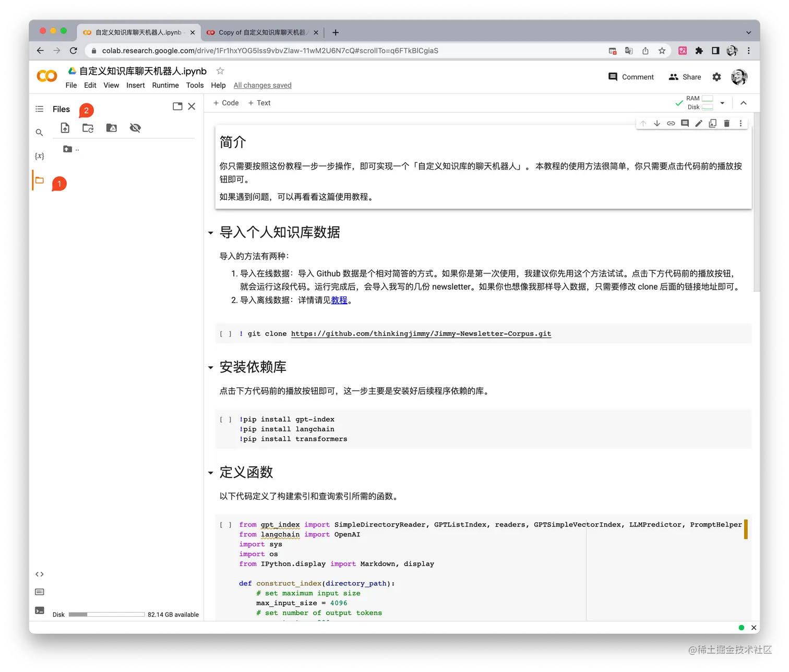Screen dimensions: 789x672
Task: Click the RAM and Disk usage indicator
Action: [x=700, y=103]
